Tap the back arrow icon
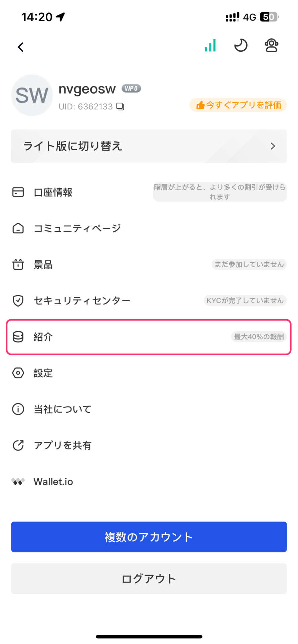The image size is (298, 644). [21, 47]
